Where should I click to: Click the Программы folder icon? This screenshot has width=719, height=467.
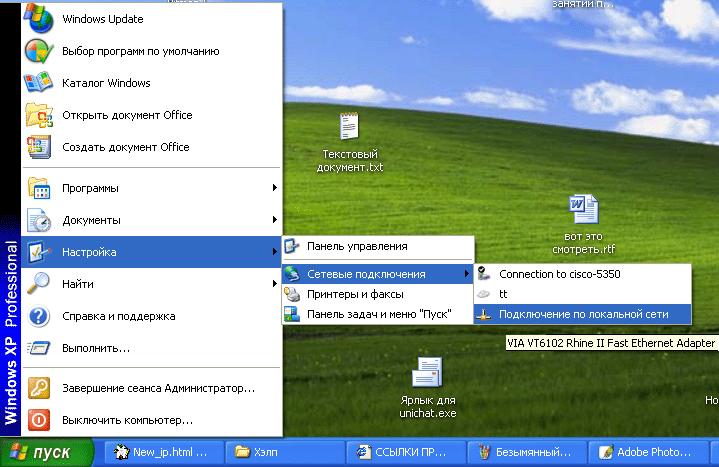(39, 188)
